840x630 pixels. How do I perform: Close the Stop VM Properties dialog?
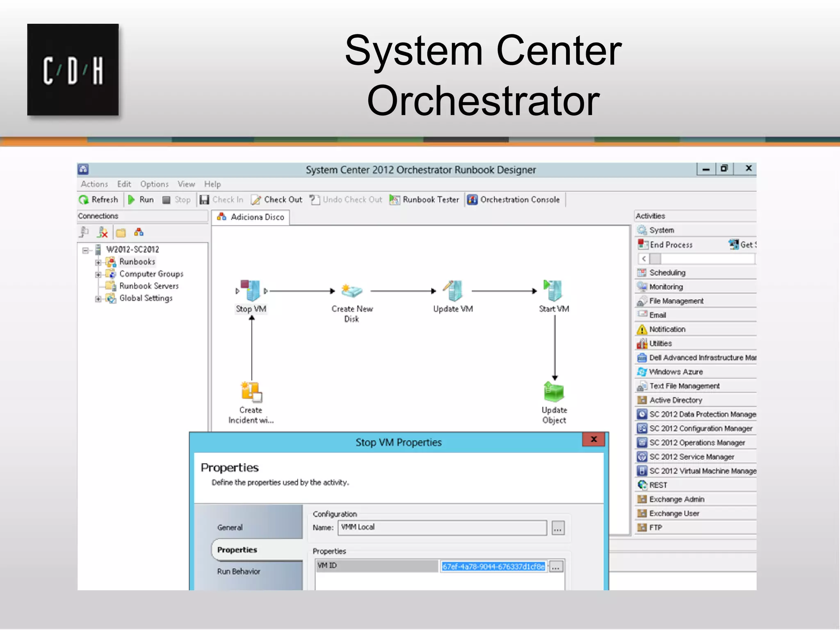click(593, 440)
